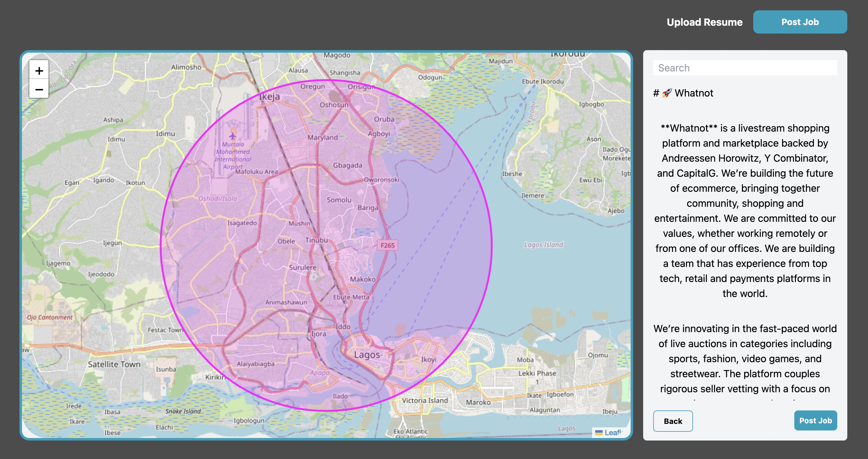Click the F265 road shield marker

coord(387,245)
